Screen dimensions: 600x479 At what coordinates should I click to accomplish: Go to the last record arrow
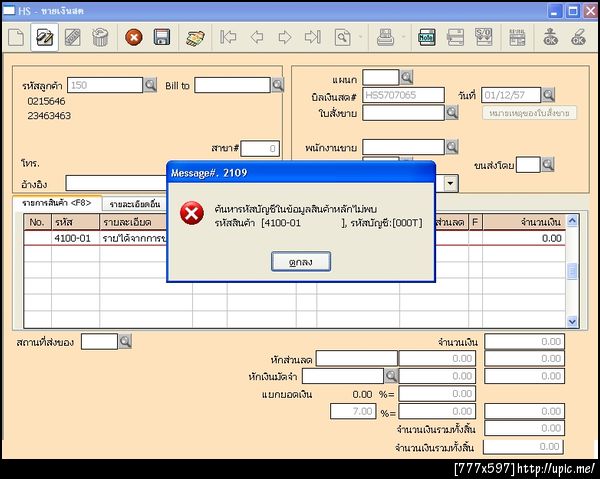tap(313, 37)
